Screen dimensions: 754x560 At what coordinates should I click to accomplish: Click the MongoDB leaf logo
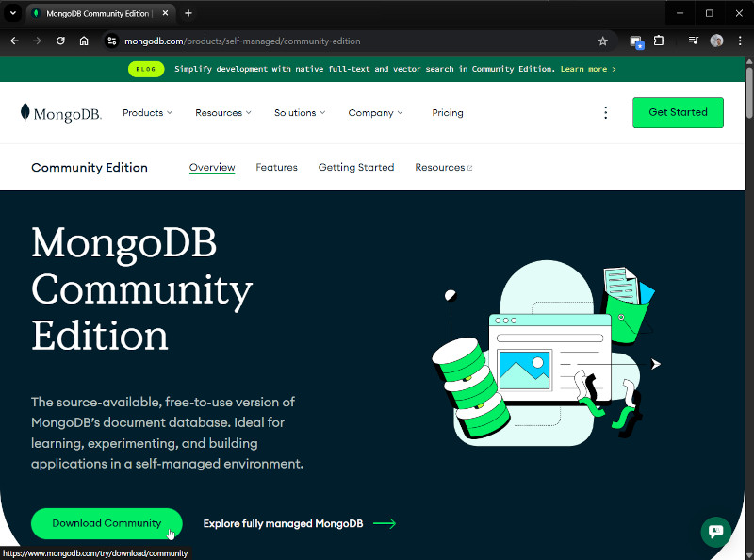click(25, 113)
